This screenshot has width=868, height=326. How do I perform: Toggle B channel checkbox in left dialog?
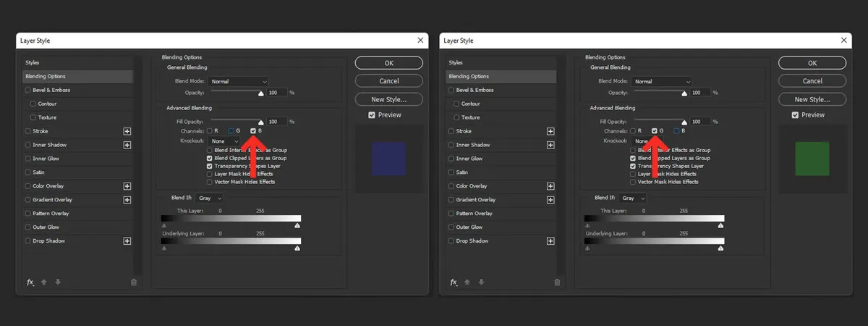253,131
